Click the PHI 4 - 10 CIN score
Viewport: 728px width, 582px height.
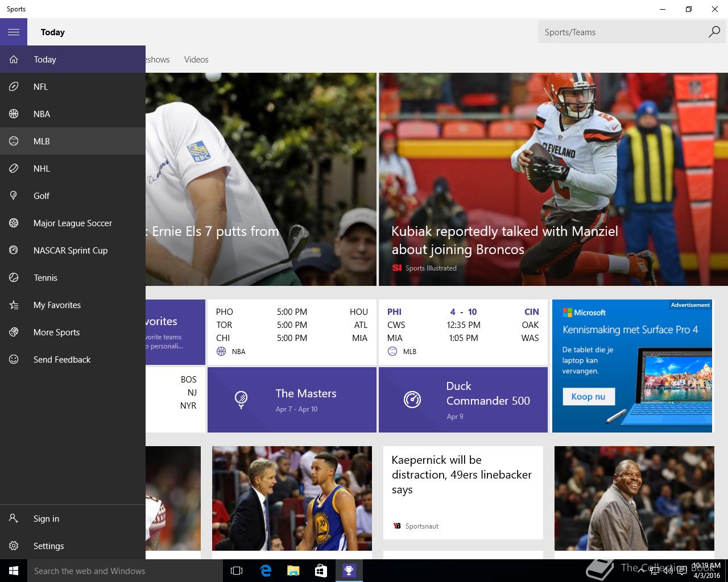[x=463, y=311]
